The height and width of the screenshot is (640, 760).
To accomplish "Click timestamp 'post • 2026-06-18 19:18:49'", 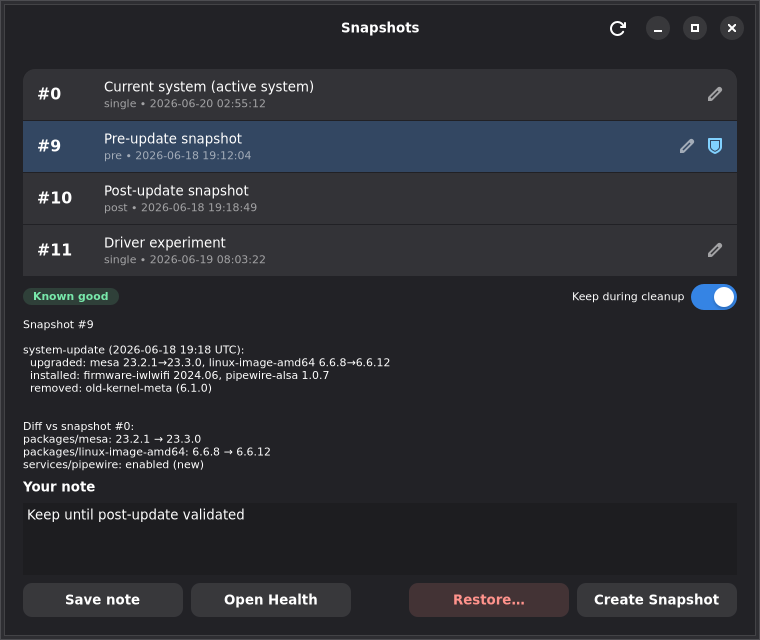I will 180,208.
